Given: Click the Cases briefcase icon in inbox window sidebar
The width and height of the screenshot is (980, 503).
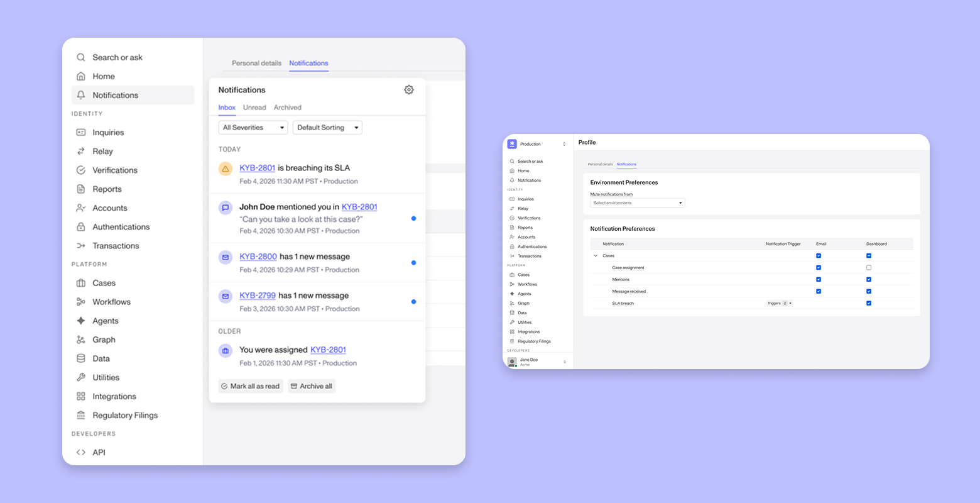Looking at the screenshot, I should click(x=81, y=283).
